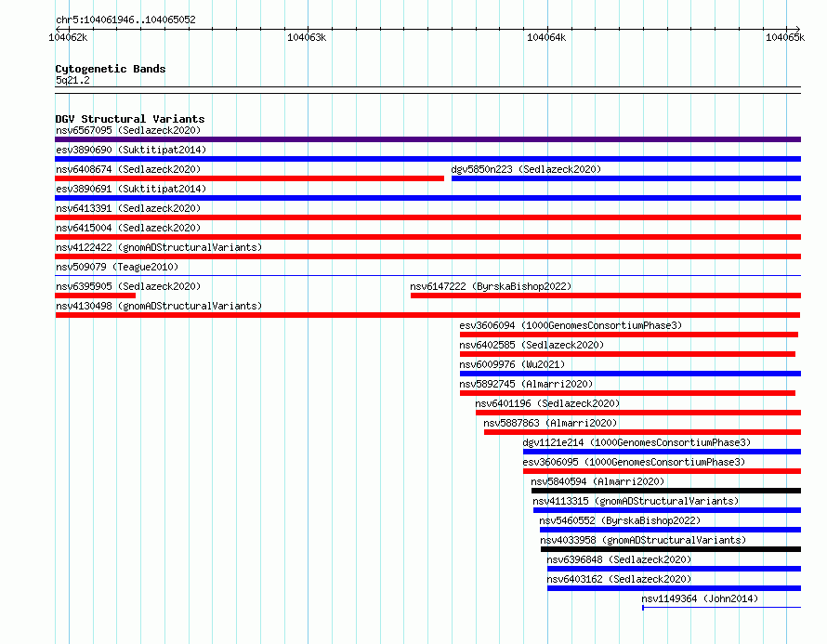The width and height of the screenshot is (827, 644).
Task: Select the dark purple nsv6567095 variant bar
Action: [x=427, y=139]
